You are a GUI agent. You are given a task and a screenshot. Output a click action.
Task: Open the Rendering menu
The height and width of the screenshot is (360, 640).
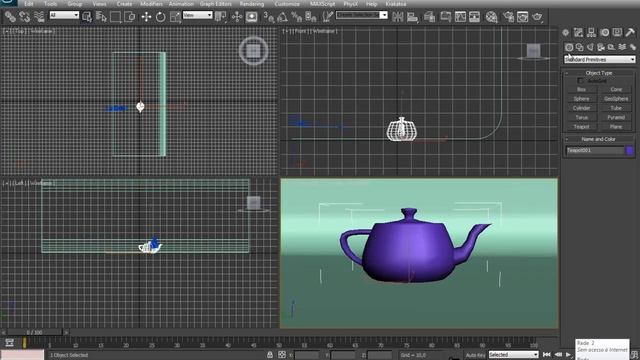click(252, 4)
